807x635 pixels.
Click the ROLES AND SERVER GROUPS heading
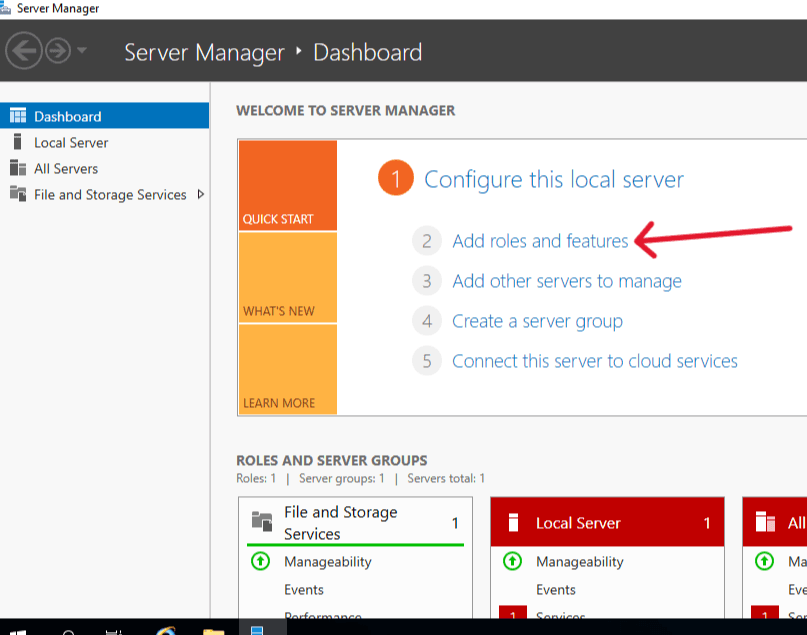tap(331, 460)
